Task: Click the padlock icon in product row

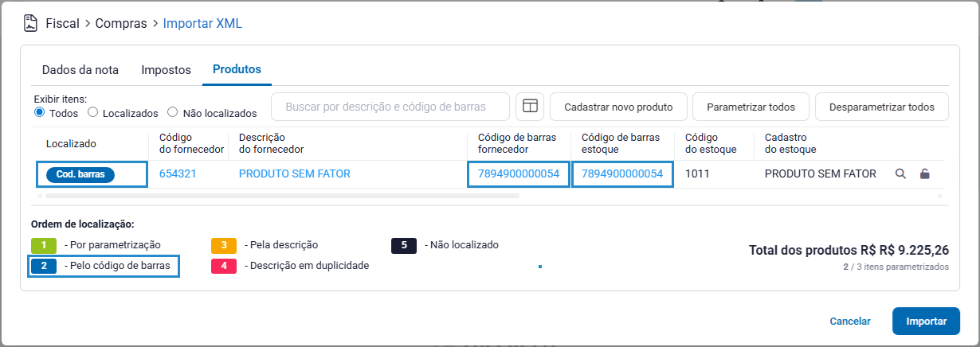Action: coord(924,173)
